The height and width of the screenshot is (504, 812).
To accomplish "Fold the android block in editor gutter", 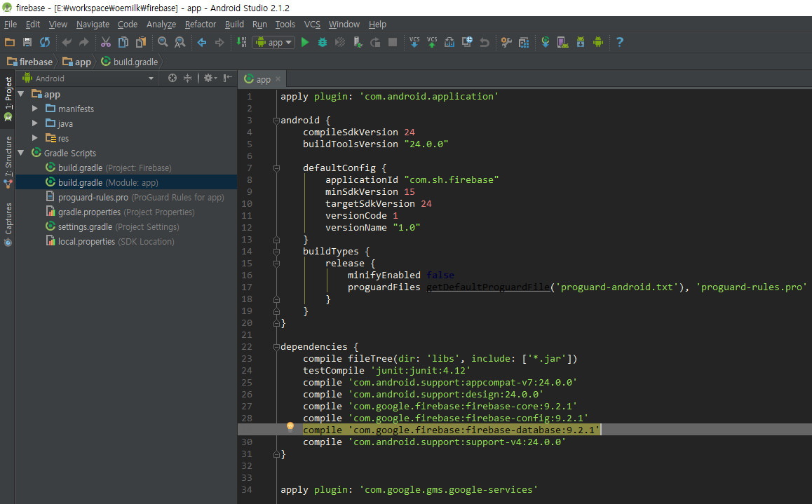I will (x=276, y=121).
